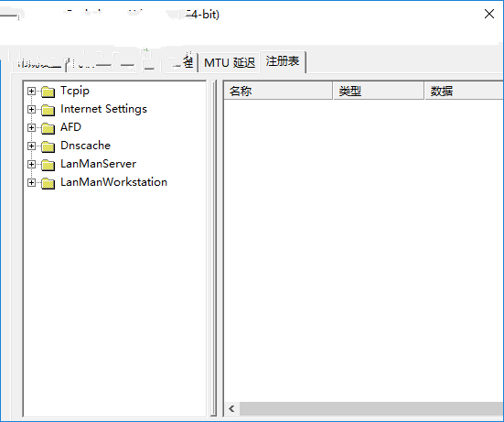This screenshot has height=422, width=504.
Task: Click the Tcpip folder icon
Action: tap(48, 92)
